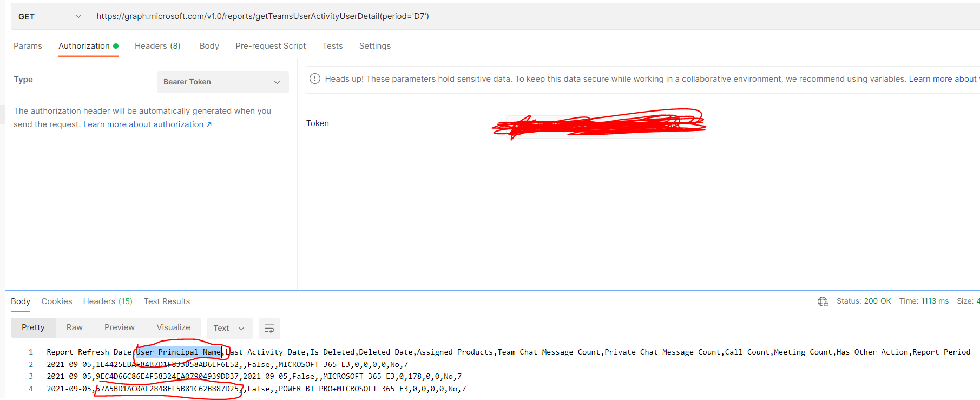Click the Report Period header text
This screenshot has height=400, width=980.
coord(942,352)
